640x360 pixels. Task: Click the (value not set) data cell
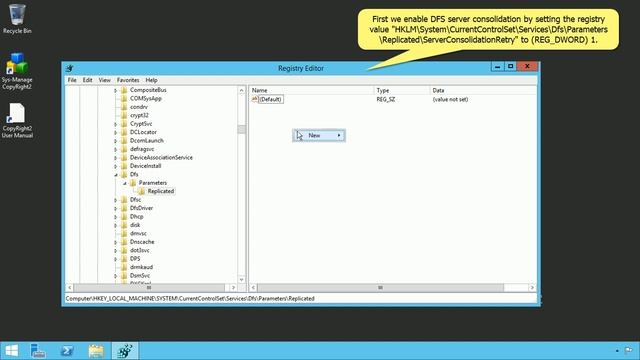pyautogui.click(x=450, y=99)
